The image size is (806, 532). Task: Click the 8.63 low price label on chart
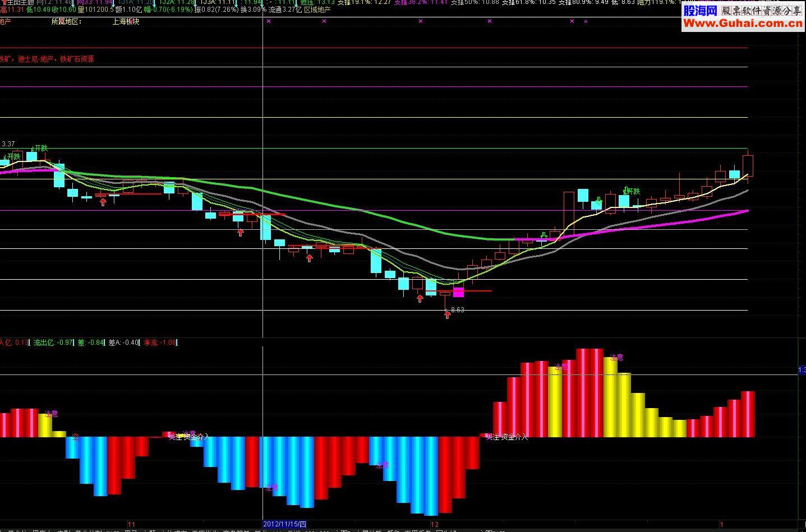click(458, 309)
